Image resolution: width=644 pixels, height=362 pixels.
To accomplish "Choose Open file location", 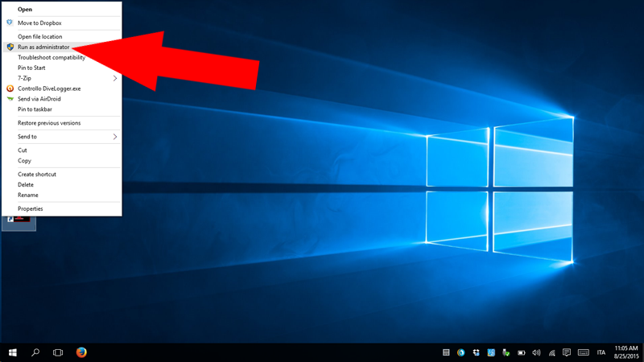I will point(62,36).
